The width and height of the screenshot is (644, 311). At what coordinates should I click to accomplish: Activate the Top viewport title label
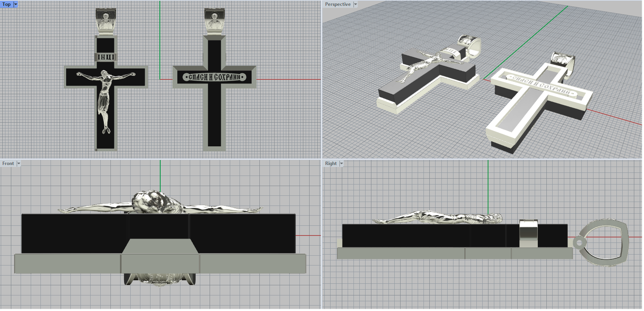click(6, 4)
